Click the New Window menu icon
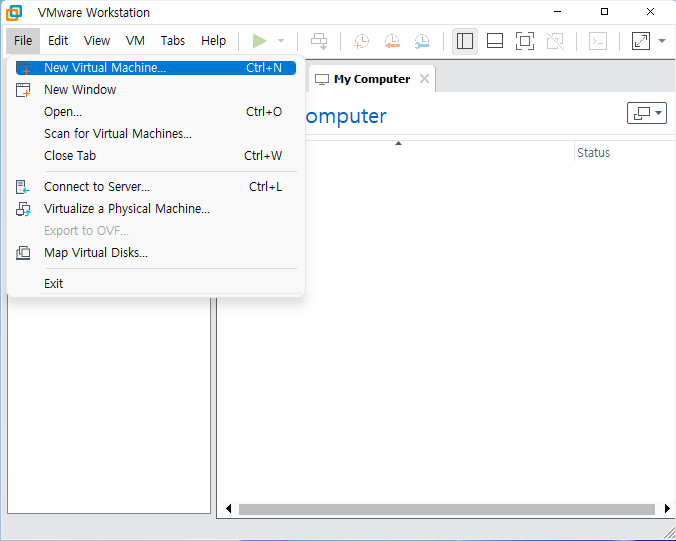676x541 pixels. (23, 90)
